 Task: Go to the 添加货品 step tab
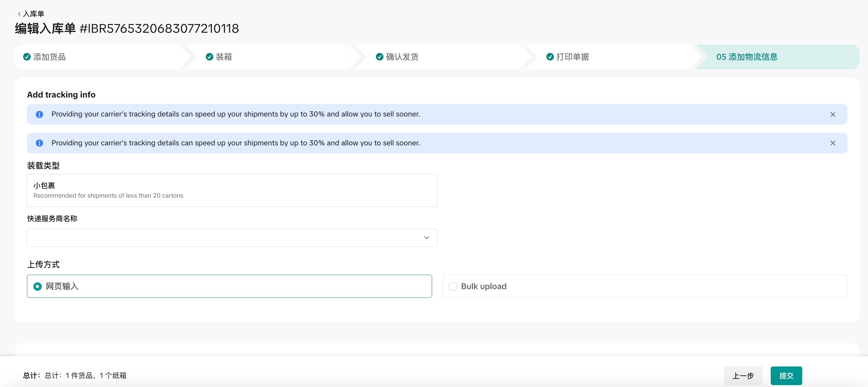point(49,57)
